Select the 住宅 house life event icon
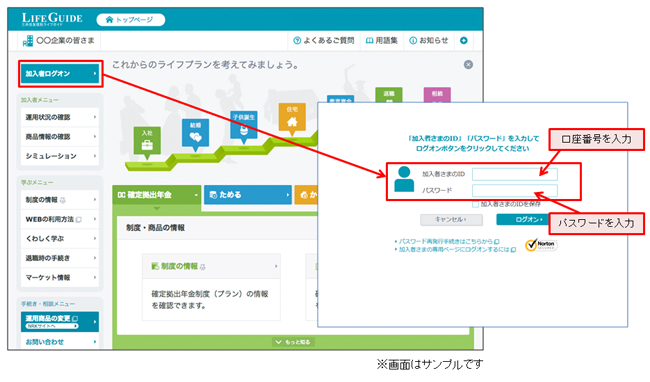 pos(292,118)
